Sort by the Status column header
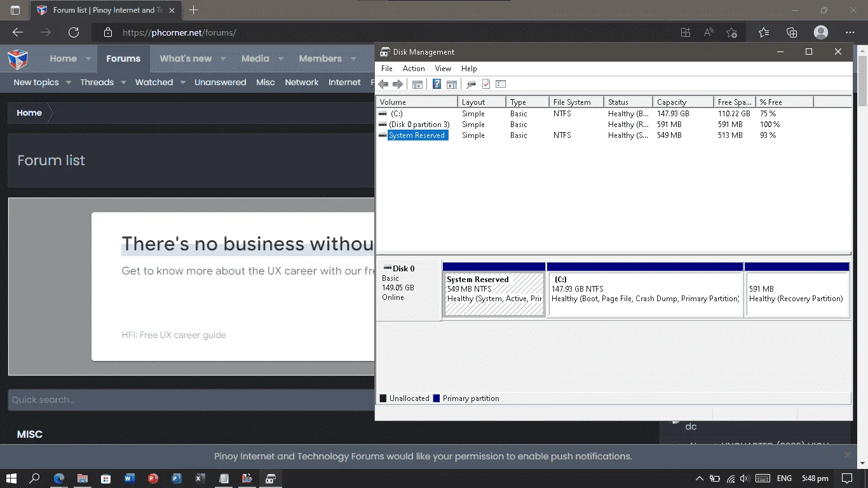868x488 pixels. click(x=628, y=102)
